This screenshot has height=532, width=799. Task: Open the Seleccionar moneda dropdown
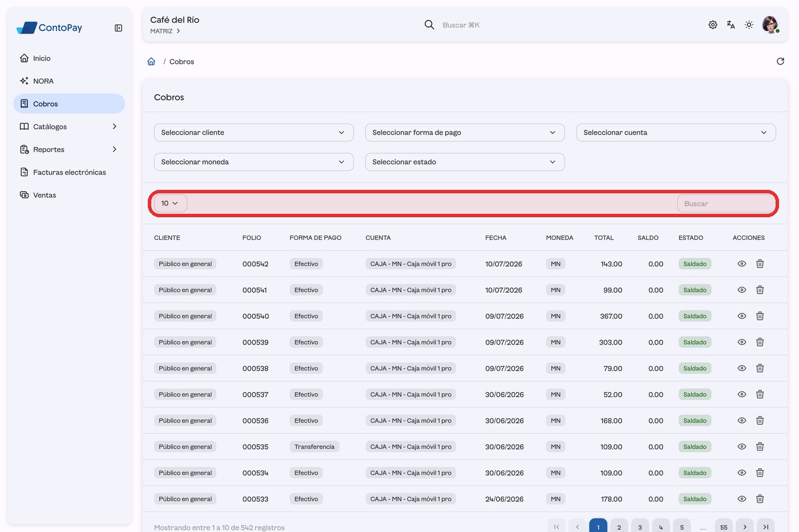[x=254, y=162]
